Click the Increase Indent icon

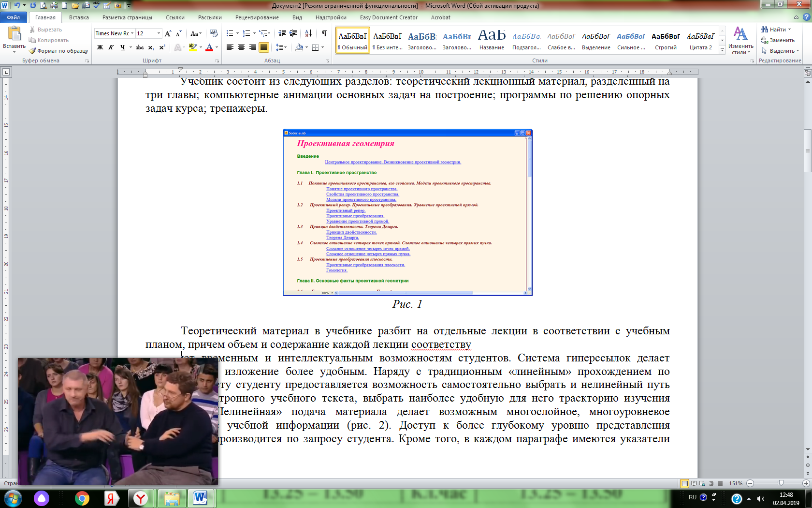click(x=293, y=33)
